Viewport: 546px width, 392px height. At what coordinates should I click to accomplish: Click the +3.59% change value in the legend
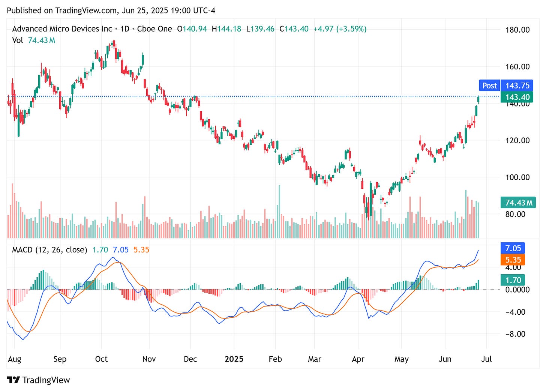click(352, 29)
